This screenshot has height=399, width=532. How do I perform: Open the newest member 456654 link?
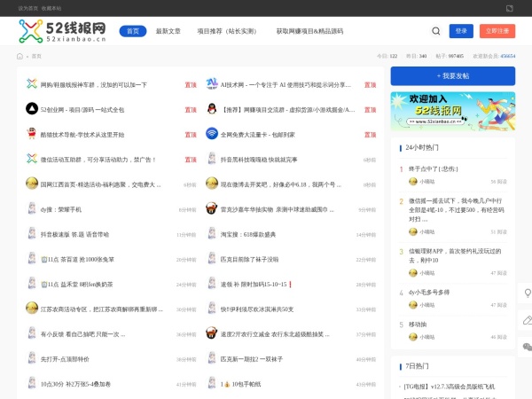click(x=508, y=56)
